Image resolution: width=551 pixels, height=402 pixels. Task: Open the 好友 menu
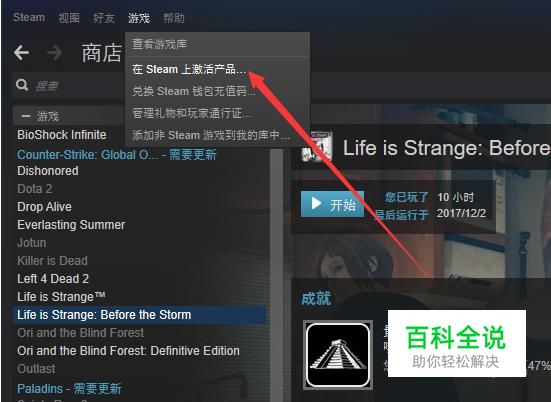pyautogui.click(x=104, y=18)
